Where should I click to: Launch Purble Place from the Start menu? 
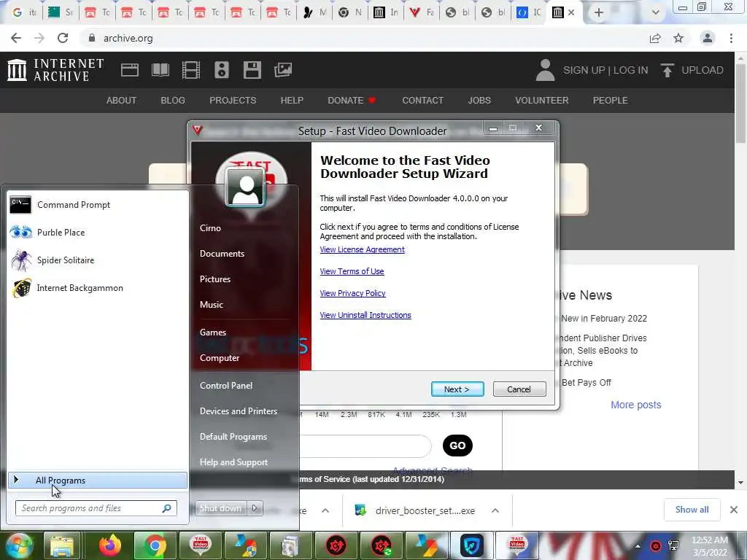coord(98,233)
